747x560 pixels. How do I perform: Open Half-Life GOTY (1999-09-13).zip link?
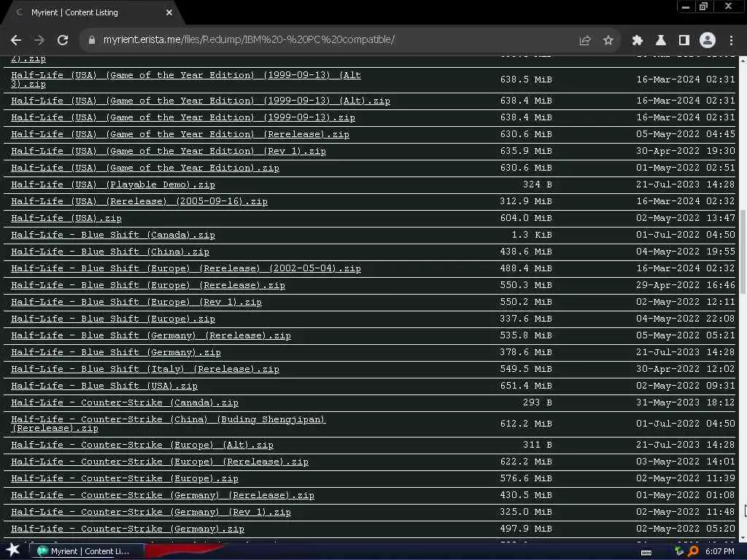tap(183, 117)
